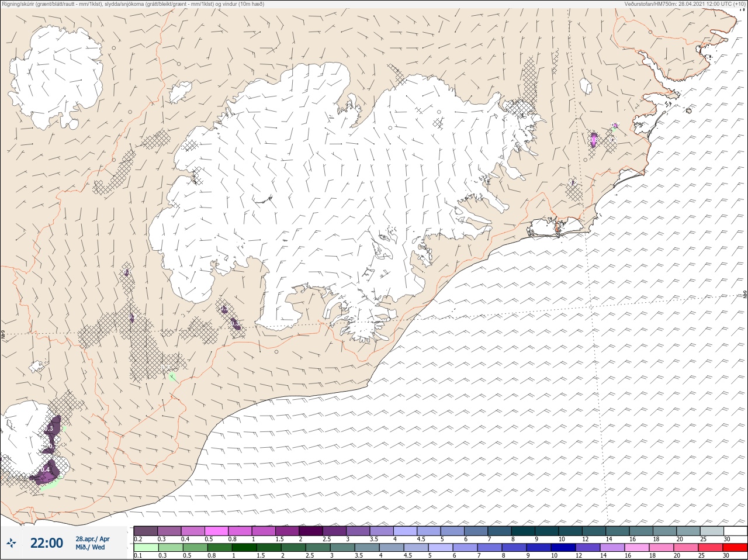
Task: Click the 'Veðurstofan/HM750m: 28.04.2021 12:00 UTC' text
Action: pyautogui.click(x=678, y=4)
